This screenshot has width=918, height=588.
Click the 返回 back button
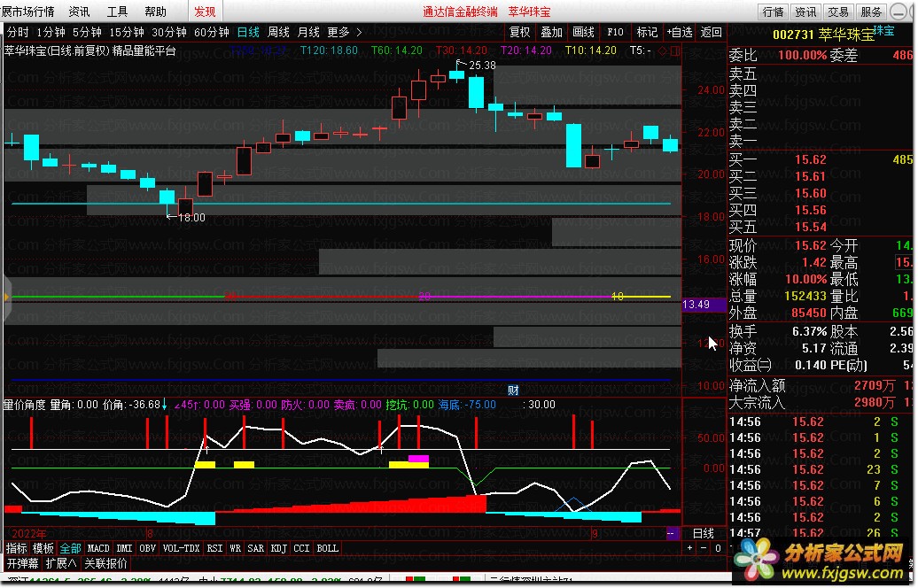coord(712,32)
